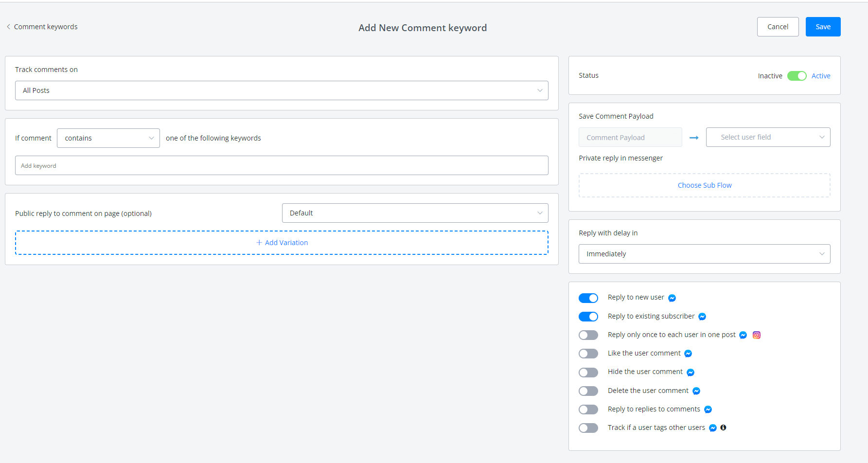Enable Reply only once to each user
The width and height of the screenshot is (868, 463).
(x=588, y=335)
